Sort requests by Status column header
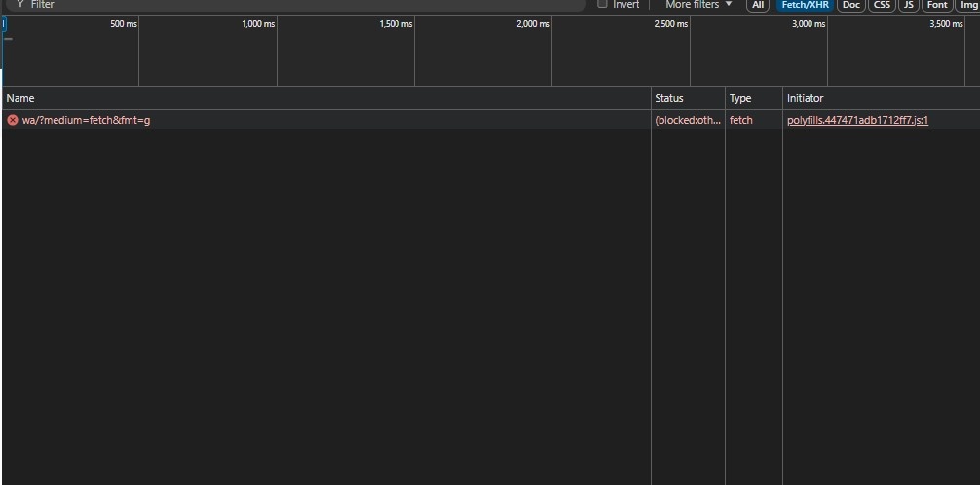The image size is (980, 485). coord(669,98)
